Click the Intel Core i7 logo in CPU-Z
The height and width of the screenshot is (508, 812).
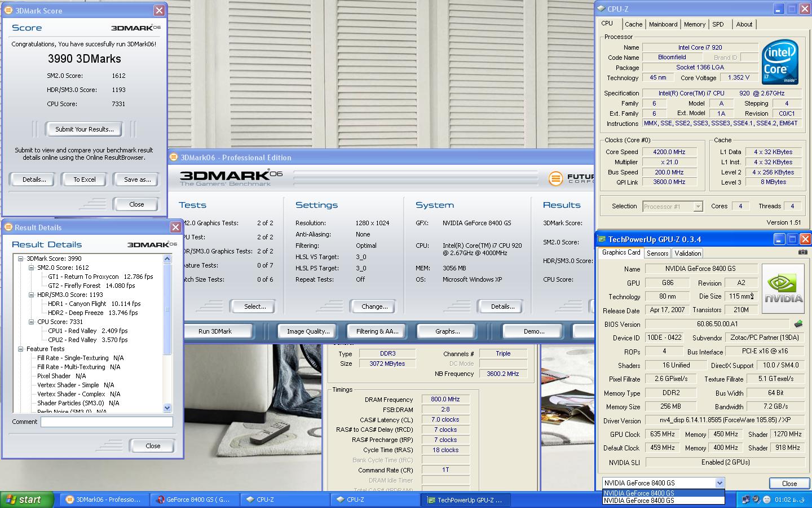coord(780,62)
